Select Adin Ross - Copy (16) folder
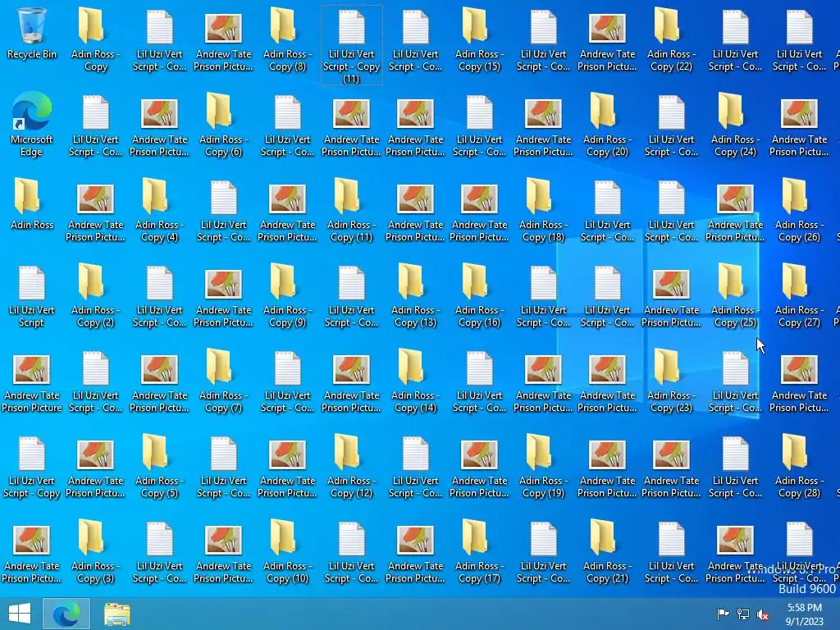840x630 pixels. click(479, 295)
